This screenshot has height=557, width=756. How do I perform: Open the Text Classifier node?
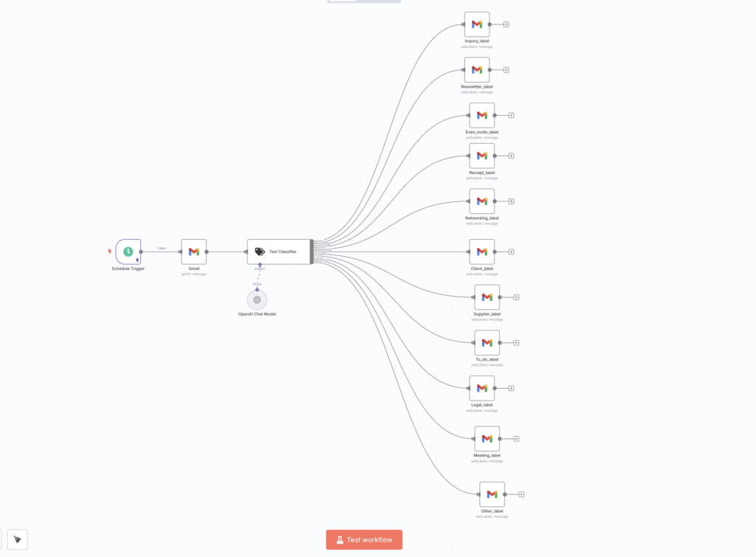278,252
